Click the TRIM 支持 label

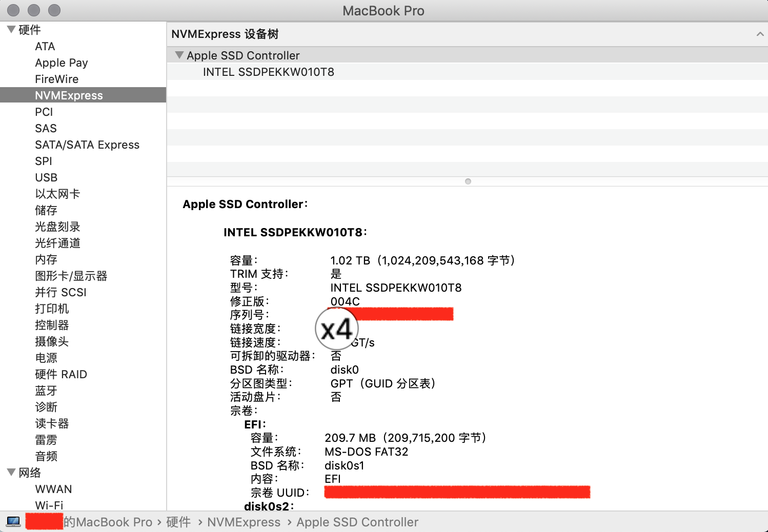click(x=259, y=274)
